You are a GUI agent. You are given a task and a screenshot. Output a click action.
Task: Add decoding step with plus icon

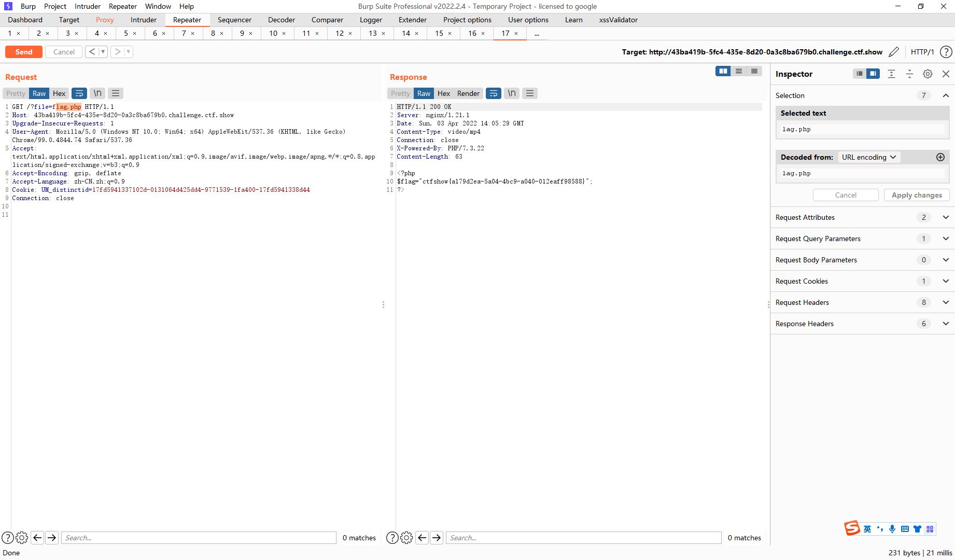click(x=940, y=157)
